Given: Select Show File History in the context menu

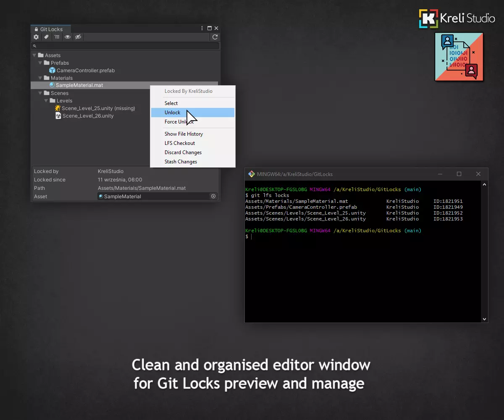Looking at the screenshot, I should [184, 134].
